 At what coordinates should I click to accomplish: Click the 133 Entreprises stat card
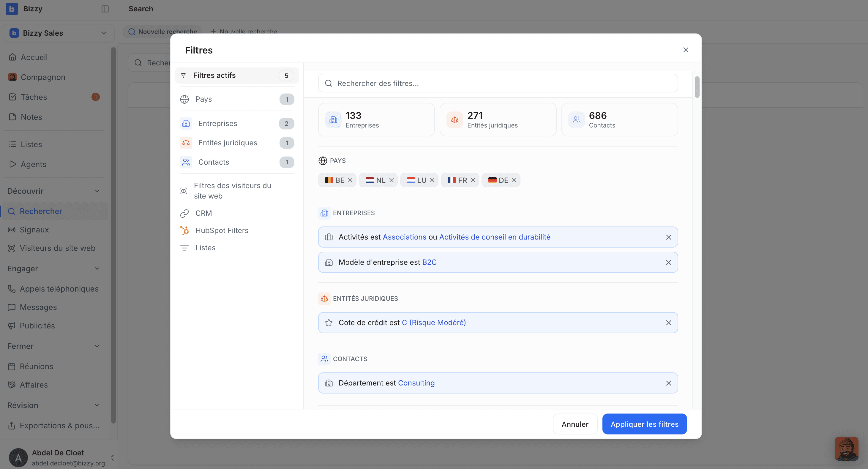[x=376, y=120]
